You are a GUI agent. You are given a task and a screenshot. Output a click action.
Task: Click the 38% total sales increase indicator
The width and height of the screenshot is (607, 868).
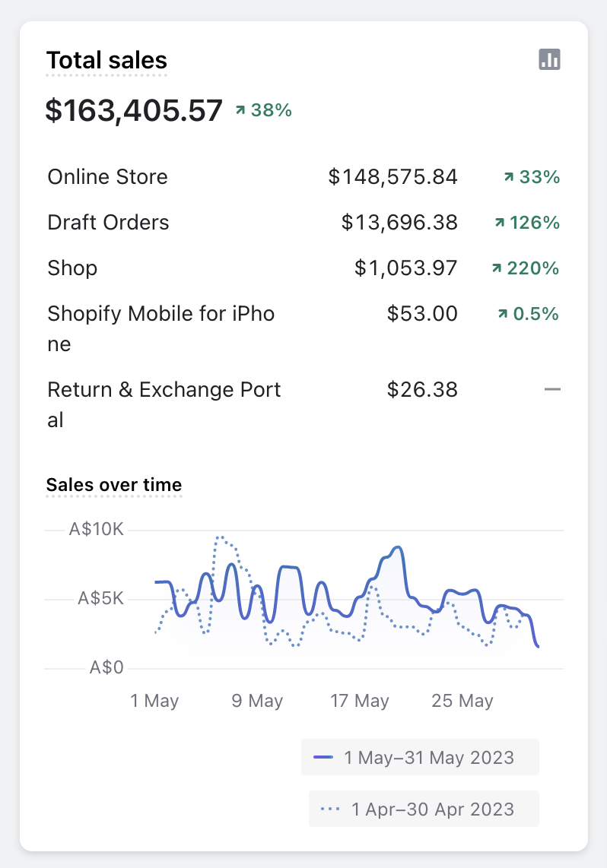[262, 110]
